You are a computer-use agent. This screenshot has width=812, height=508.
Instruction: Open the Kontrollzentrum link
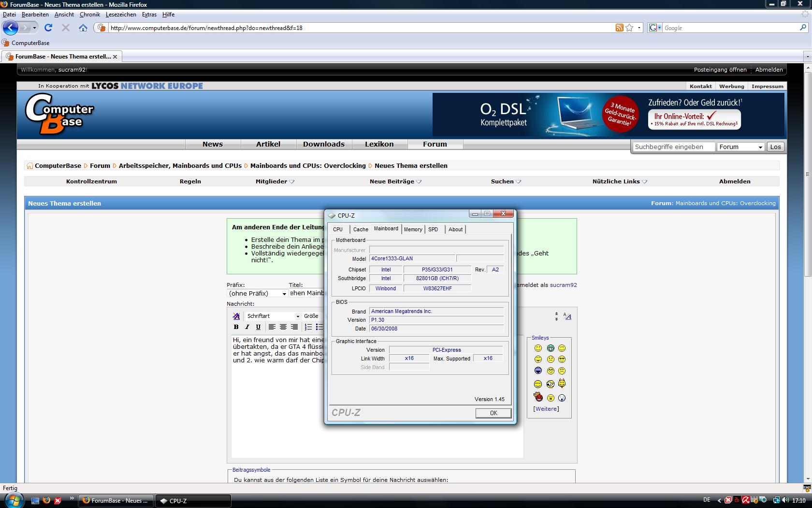tap(91, 181)
